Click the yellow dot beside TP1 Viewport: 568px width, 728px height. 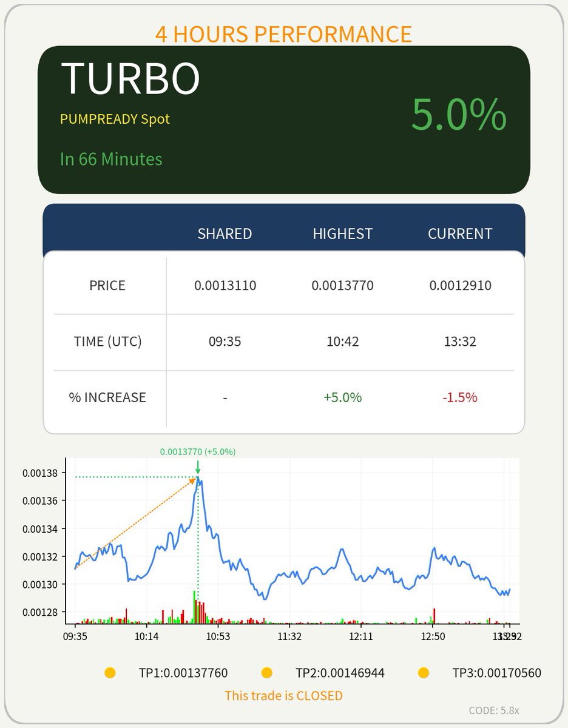pyautogui.click(x=110, y=673)
